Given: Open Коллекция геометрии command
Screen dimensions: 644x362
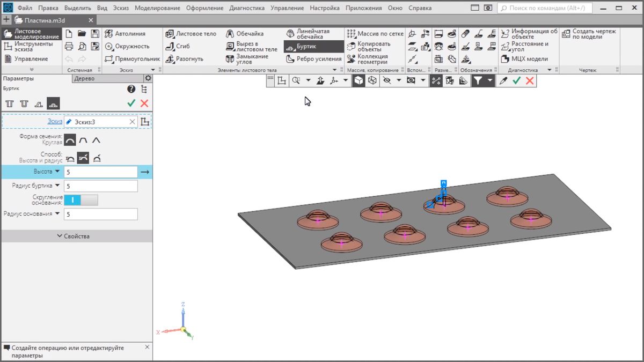Looking at the screenshot, I should tap(368, 59).
